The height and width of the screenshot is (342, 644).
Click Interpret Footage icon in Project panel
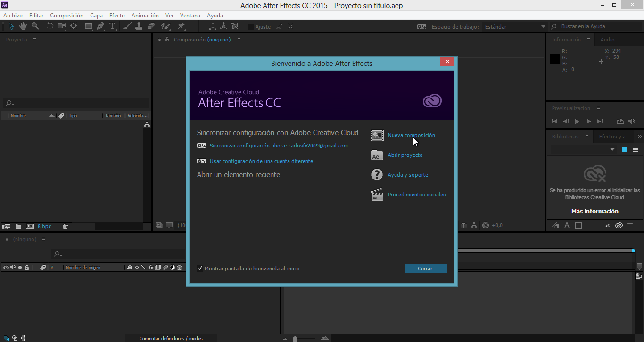(x=7, y=227)
